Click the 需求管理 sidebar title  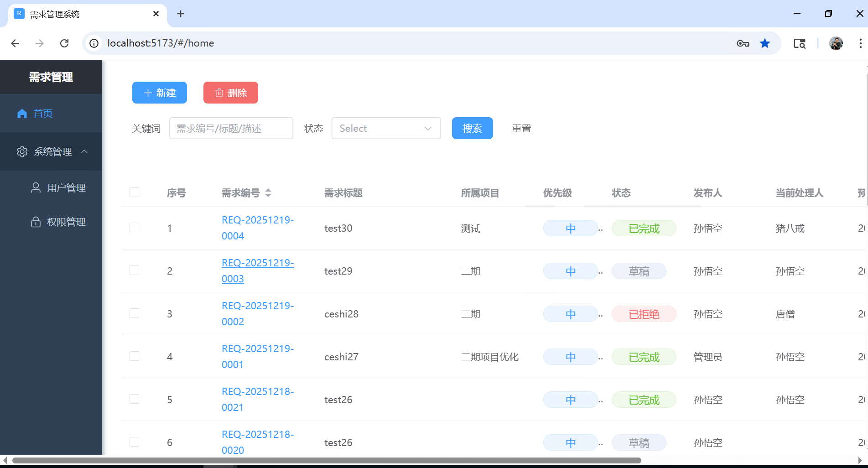coord(51,77)
